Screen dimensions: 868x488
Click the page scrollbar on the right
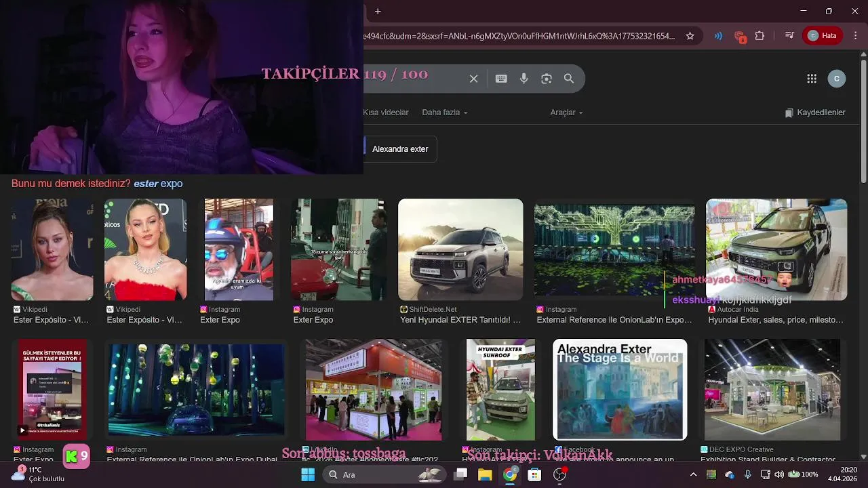[863, 122]
